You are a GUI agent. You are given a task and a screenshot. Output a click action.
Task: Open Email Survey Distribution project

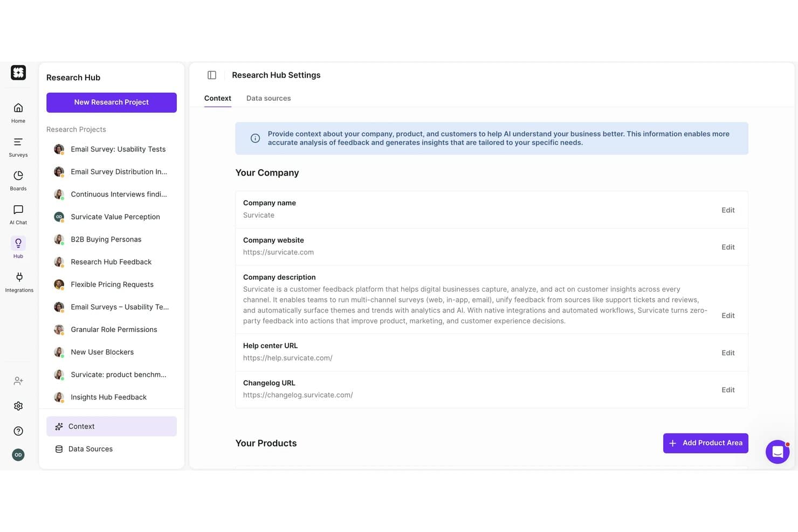112,172
